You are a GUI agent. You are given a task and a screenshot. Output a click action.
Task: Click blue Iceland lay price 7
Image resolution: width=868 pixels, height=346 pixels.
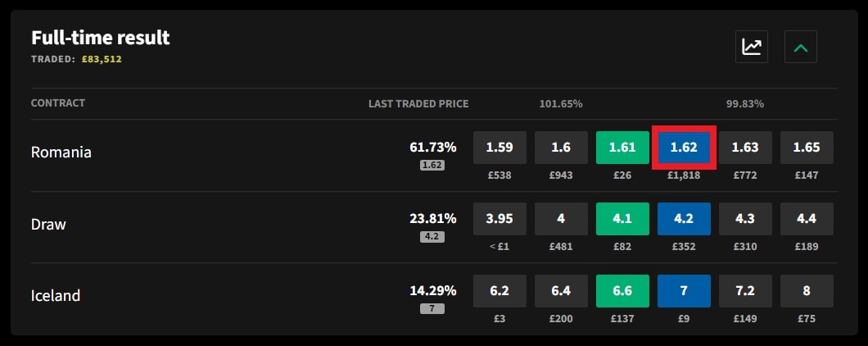pos(684,291)
